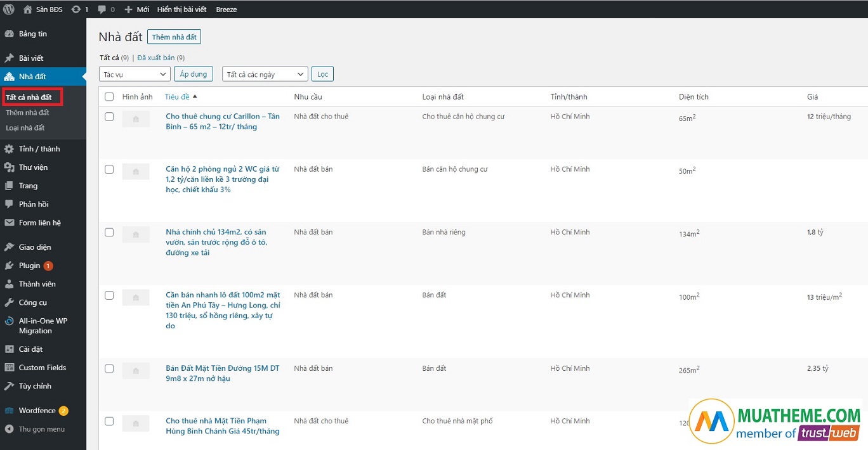Screen dimensions: 868x450
Task: Click the Thêm nhà đất button
Action: click(174, 37)
